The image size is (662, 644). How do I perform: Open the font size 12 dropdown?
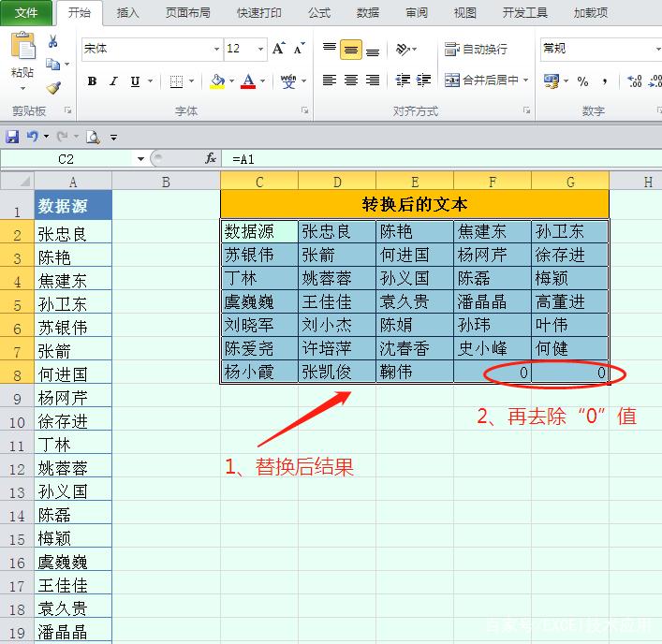261,49
